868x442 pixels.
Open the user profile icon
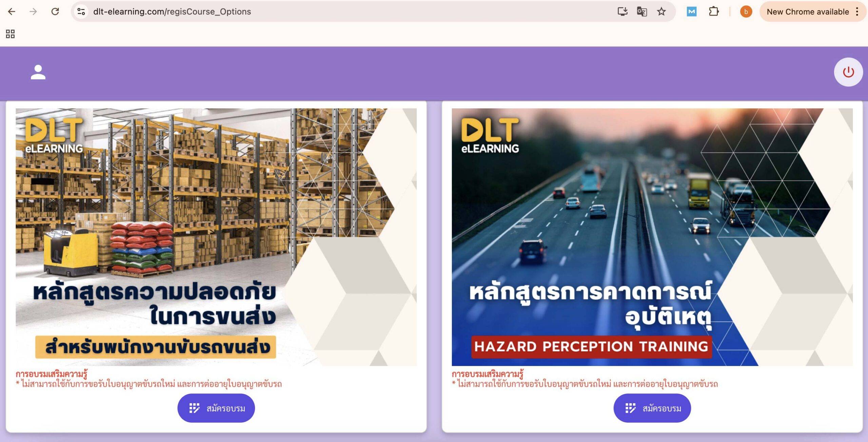pyautogui.click(x=38, y=72)
